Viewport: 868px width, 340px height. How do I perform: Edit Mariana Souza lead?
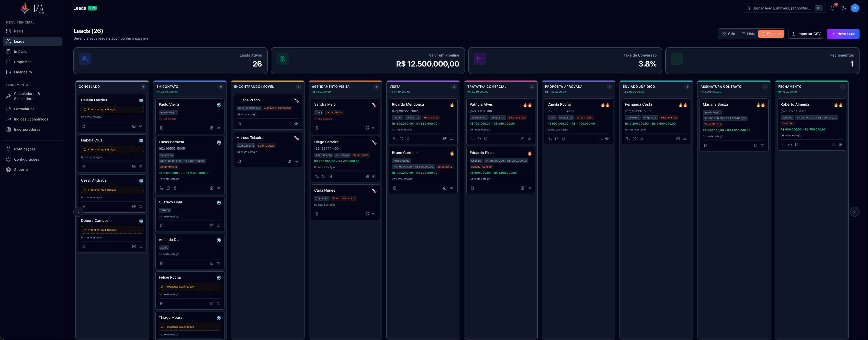[756, 145]
